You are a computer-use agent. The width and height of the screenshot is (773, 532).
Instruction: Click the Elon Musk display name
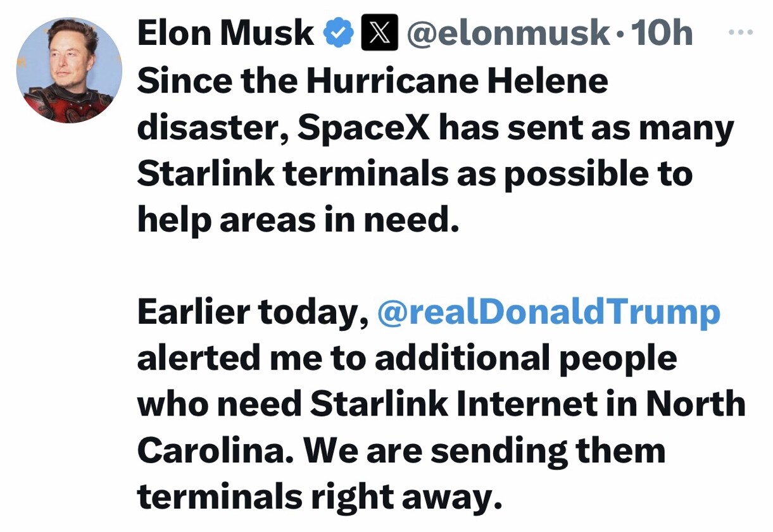(225, 33)
